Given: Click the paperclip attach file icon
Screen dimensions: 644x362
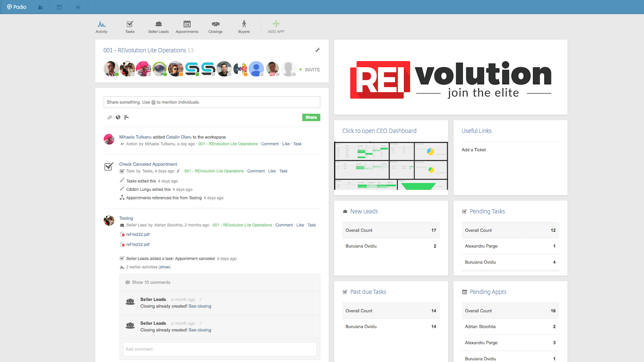Looking at the screenshot, I should point(109,117).
